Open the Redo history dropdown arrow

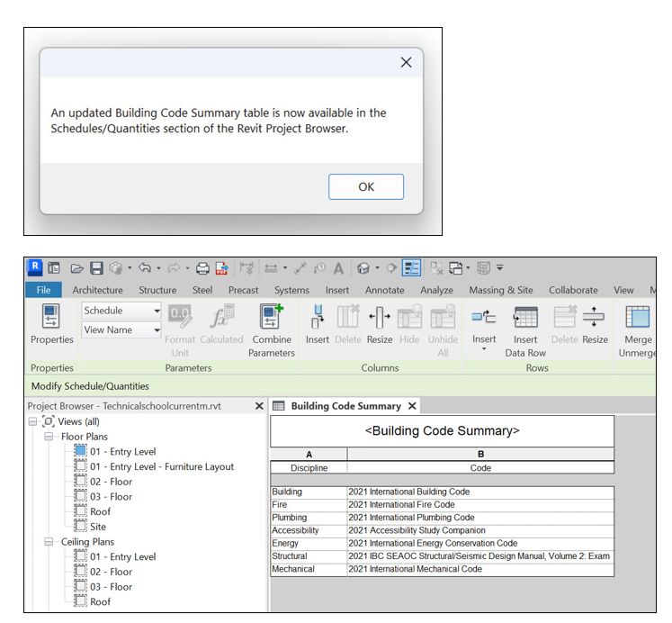pyautogui.click(x=187, y=268)
